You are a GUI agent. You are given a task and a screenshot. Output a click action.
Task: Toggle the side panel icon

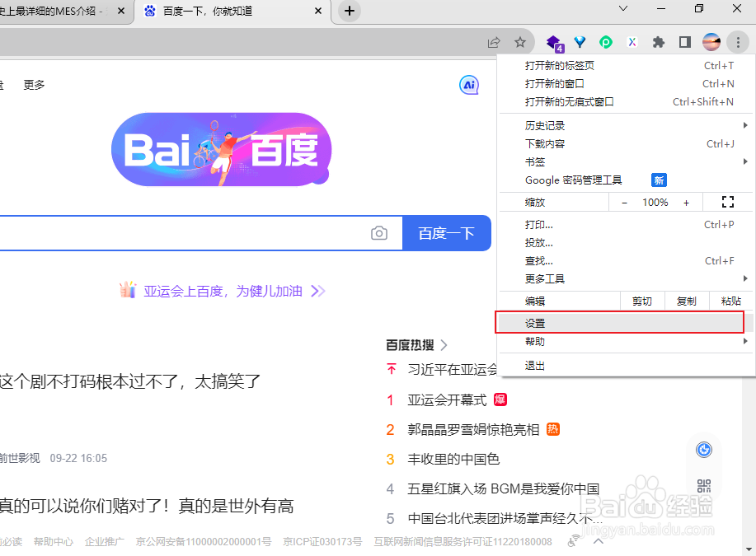click(x=685, y=42)
